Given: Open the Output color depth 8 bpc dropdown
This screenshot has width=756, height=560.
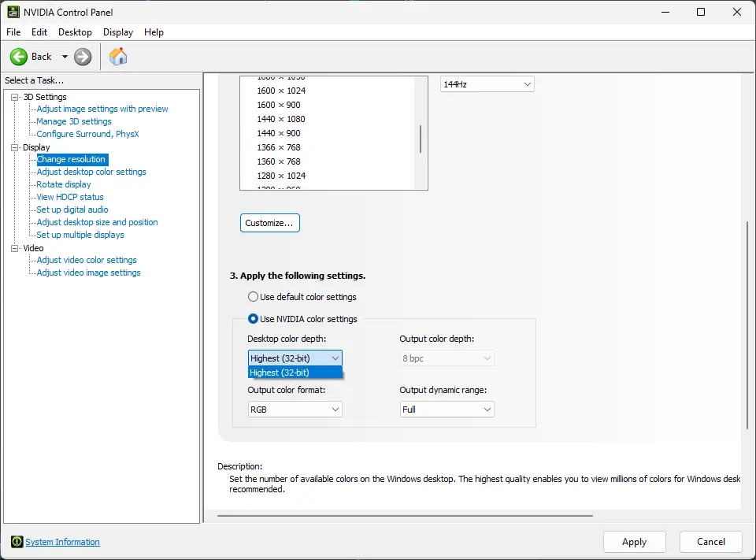Looking at the screenshot, I should point(447,358).
